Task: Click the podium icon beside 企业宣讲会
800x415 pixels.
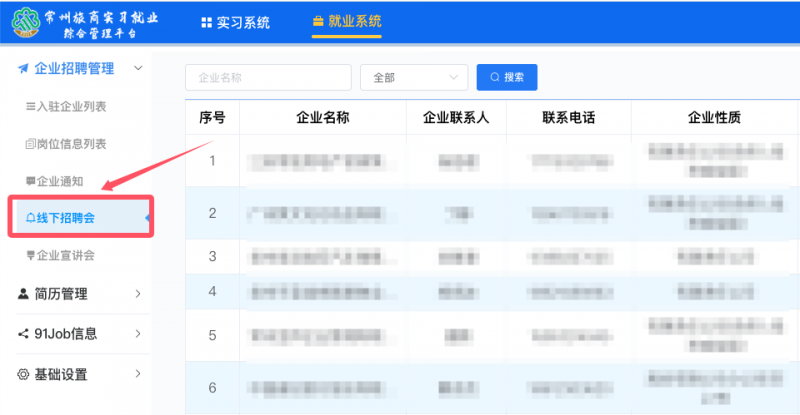Action: 31,255
